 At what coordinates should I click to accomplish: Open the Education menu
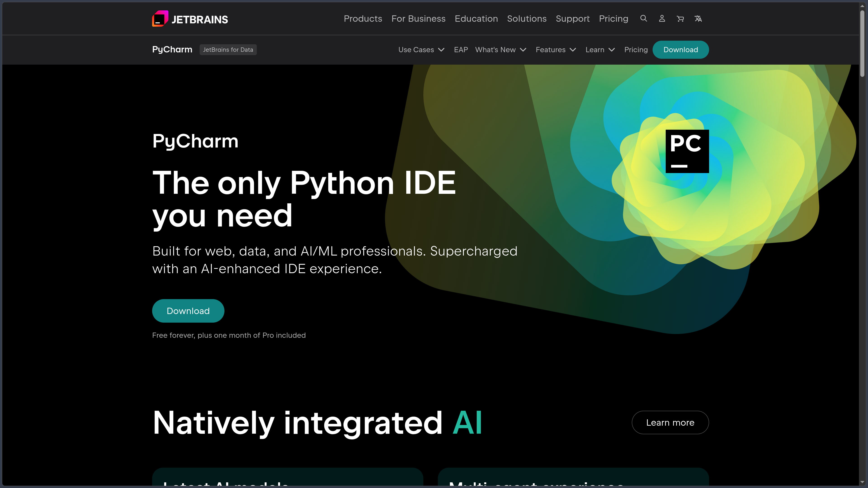point(476,19)
